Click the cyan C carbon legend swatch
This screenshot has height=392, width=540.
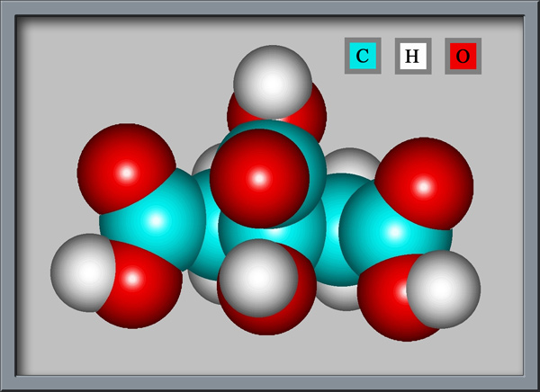[x=363, y=56]
